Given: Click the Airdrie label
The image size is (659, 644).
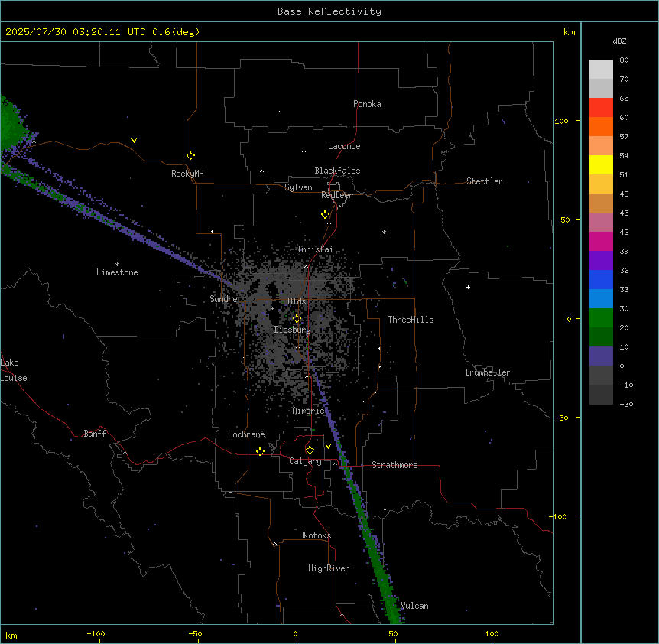Looking at the screenshot, I should click(x=308, y=411).
